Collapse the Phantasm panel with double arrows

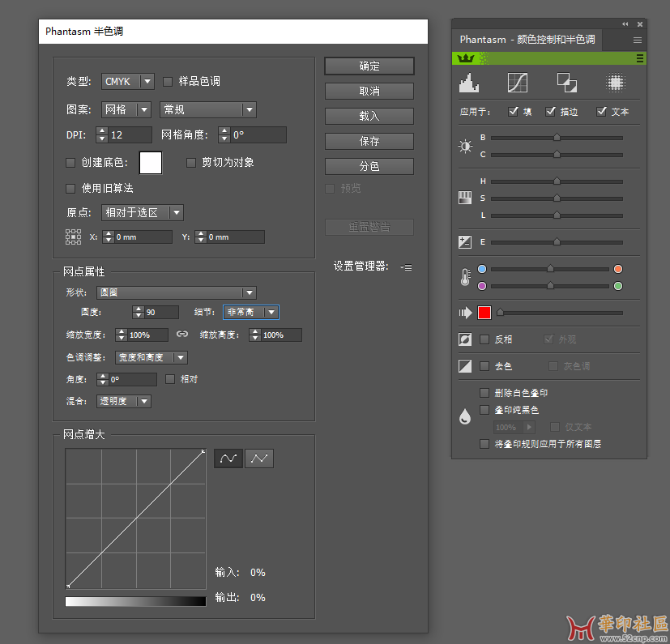coord(625,24)
